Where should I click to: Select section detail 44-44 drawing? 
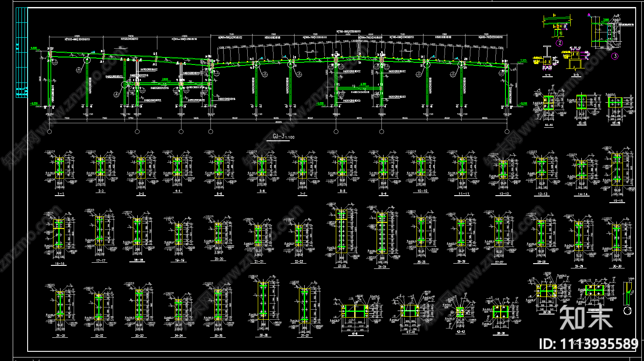point(548,105)
